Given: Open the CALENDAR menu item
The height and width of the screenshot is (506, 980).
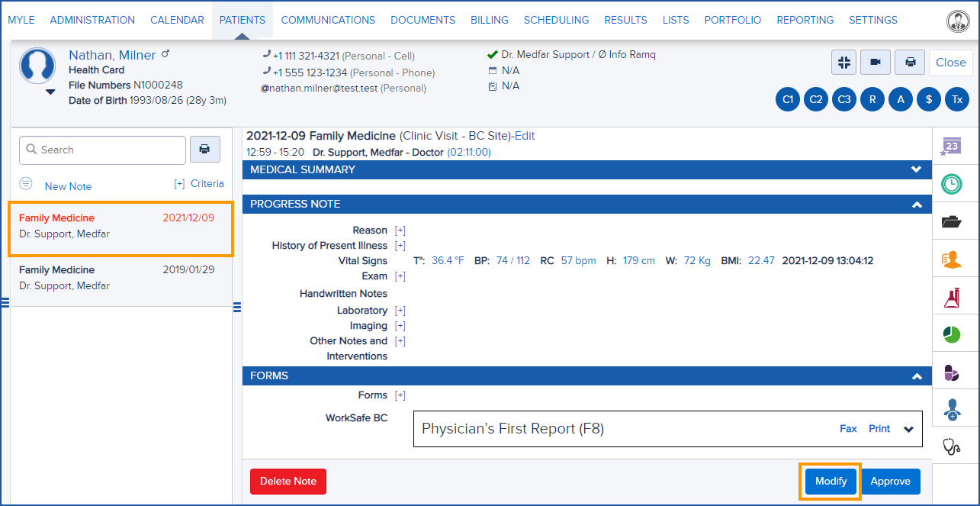Looking at the screenshot, I should click(177, 20).
